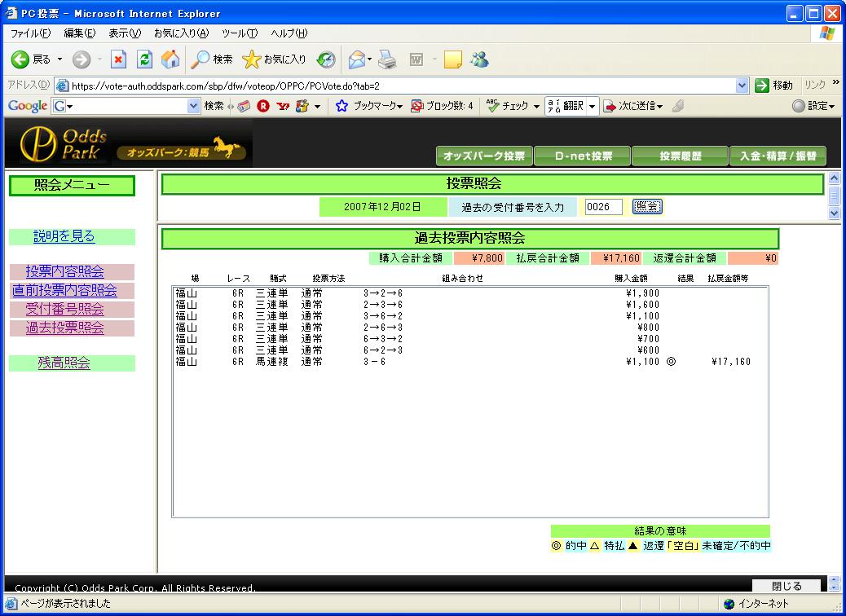Click the 閉じる close button at bottom
This screenshot has width=846, height=616.
pyautogui.click(x=787, y=586)
